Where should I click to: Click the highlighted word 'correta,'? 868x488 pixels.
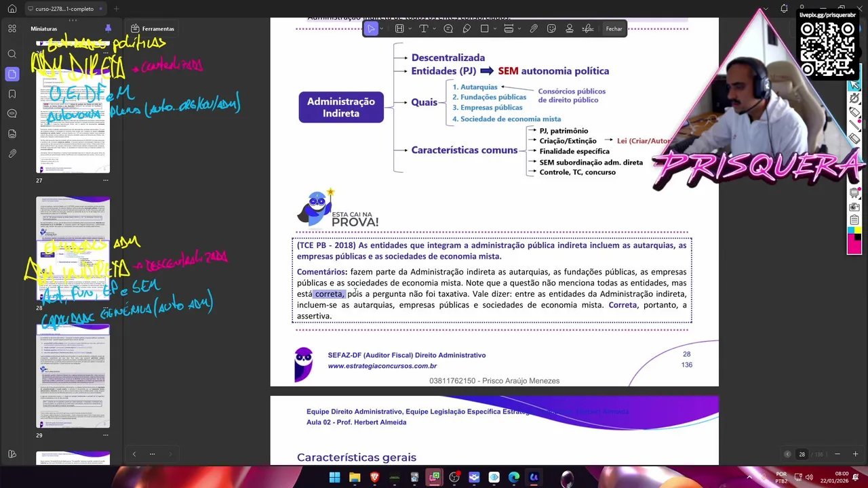click(330, 294)
